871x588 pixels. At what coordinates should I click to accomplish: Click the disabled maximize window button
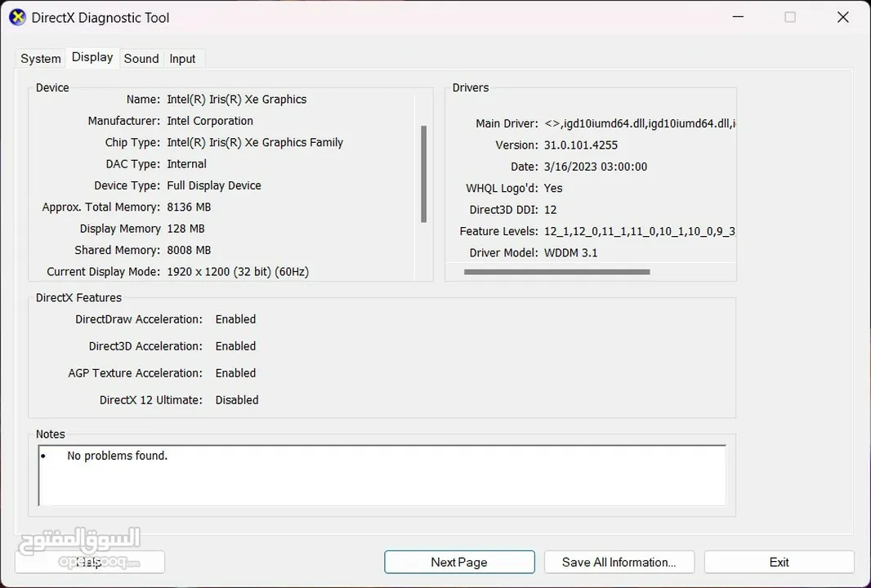[x=790, y=17]
